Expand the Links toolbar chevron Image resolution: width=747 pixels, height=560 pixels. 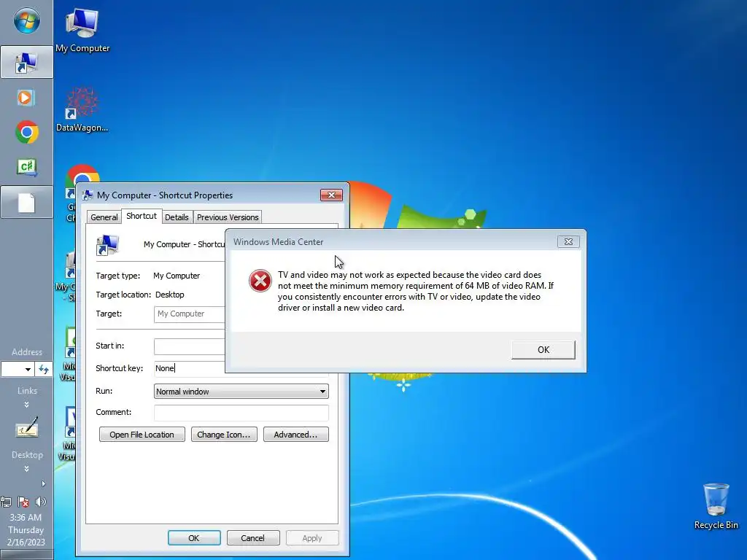pos(26,405)
